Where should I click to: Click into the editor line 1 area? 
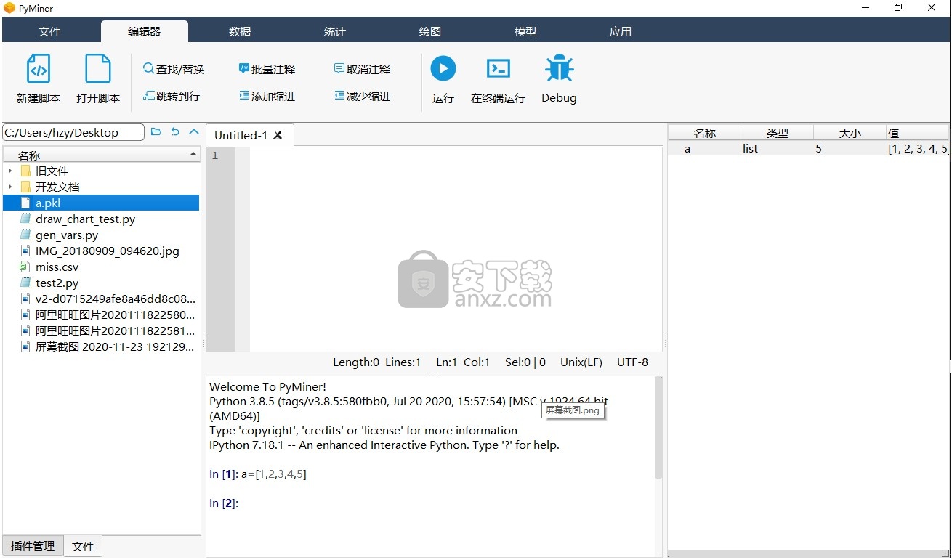tap(456, 155)
